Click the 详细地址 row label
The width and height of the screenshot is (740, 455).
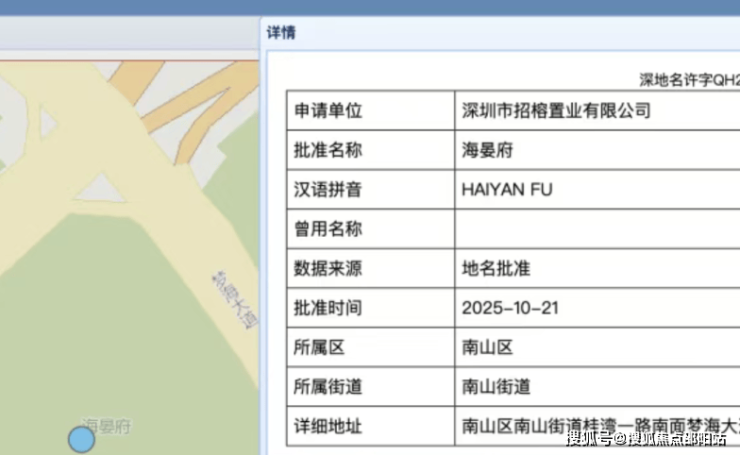click(328, 426)
